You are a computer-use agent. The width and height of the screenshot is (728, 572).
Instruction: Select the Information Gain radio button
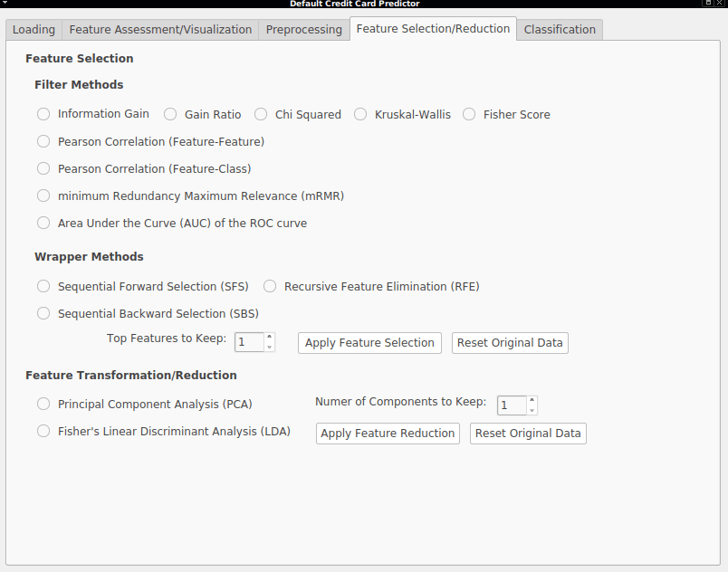(x=93, y=114)
